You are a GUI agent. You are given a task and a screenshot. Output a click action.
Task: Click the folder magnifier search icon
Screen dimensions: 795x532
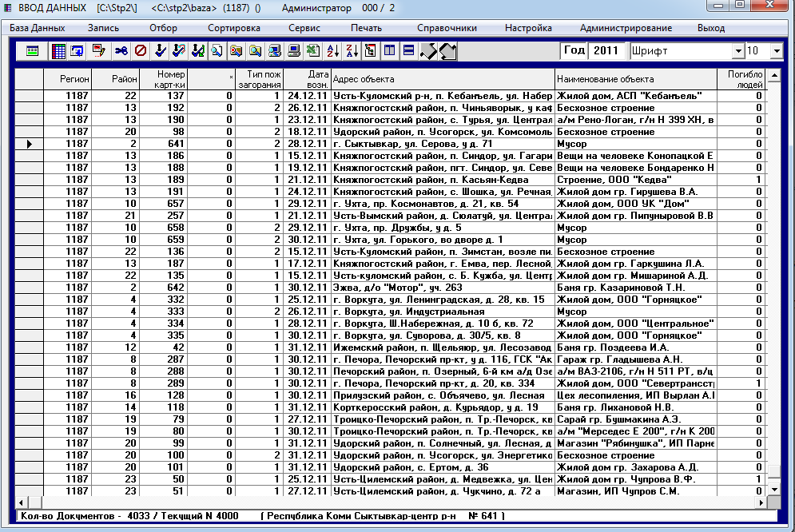point(255,50)
